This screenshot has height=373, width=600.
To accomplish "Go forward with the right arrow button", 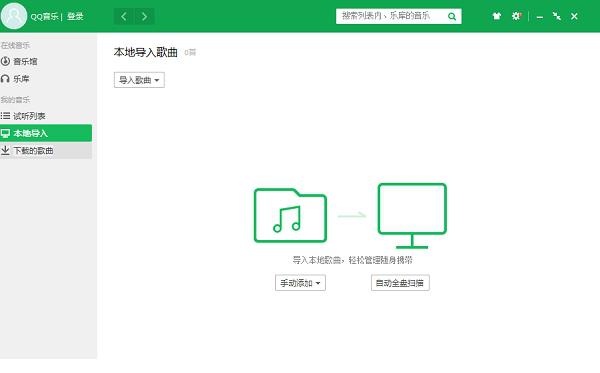I will (144, 16).
